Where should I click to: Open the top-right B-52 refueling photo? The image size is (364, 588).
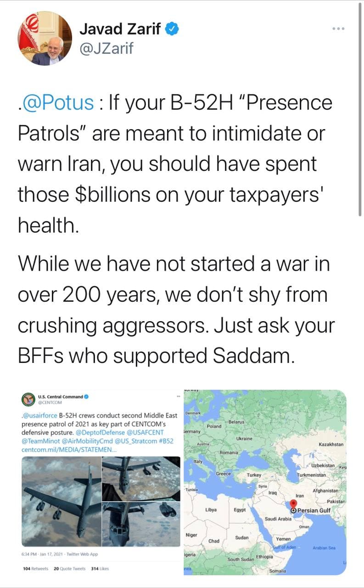click(140, 478)
